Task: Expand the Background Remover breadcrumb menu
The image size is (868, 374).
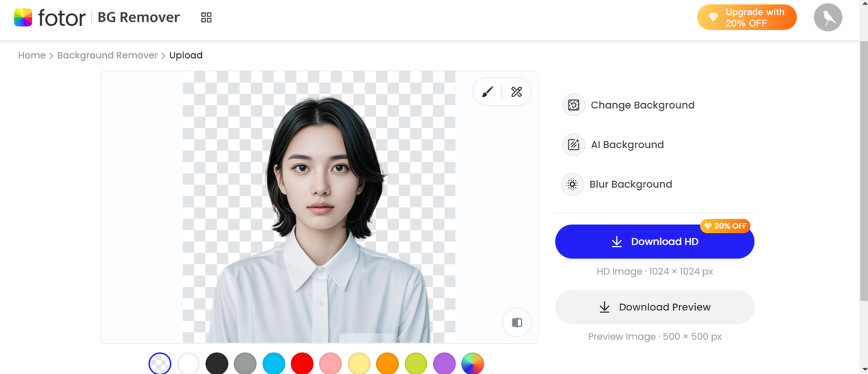Action: click(107, 55)
